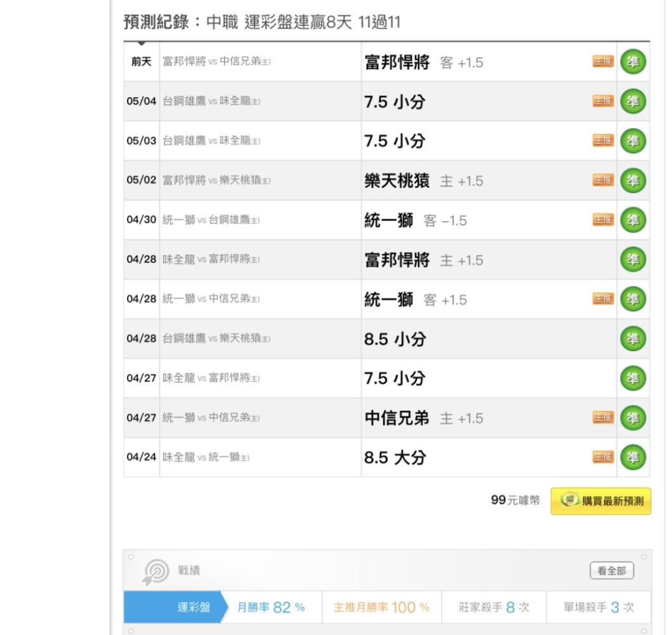Click the green 準 icon in the 04/30 row

tap(633, 220)
